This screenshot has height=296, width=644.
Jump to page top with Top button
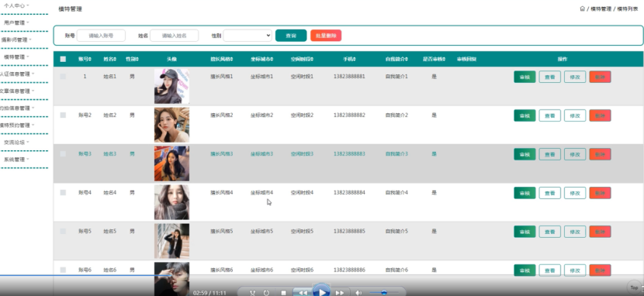pos(634,287)
